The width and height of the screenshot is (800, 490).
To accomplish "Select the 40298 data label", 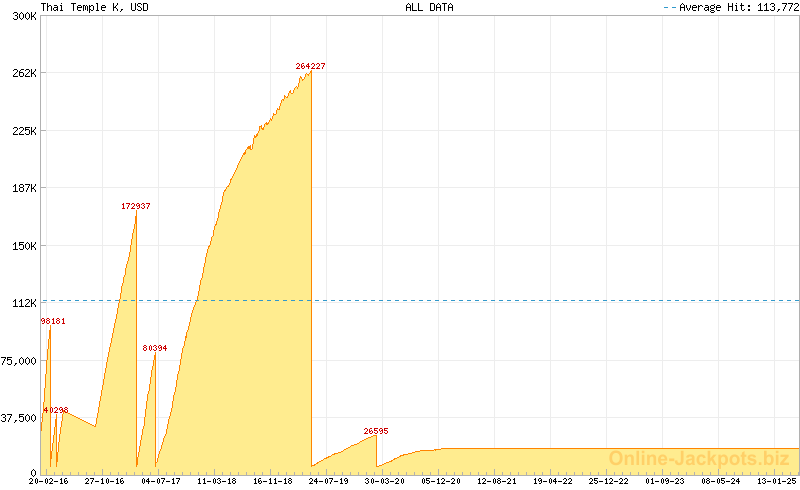I will 56,410.
